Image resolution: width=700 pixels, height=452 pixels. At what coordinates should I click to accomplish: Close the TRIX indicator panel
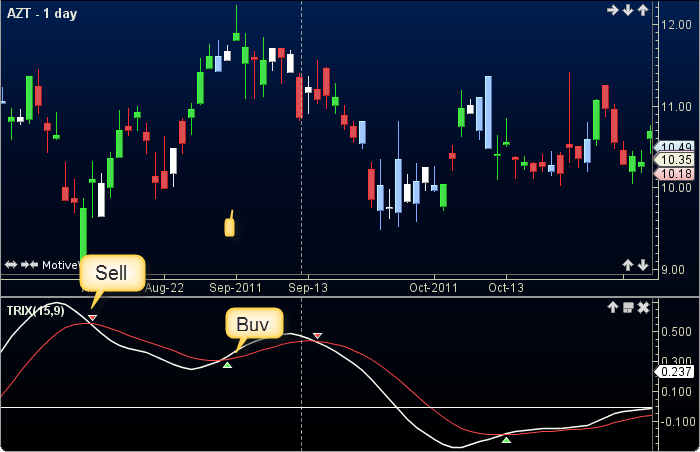[643, 307]
